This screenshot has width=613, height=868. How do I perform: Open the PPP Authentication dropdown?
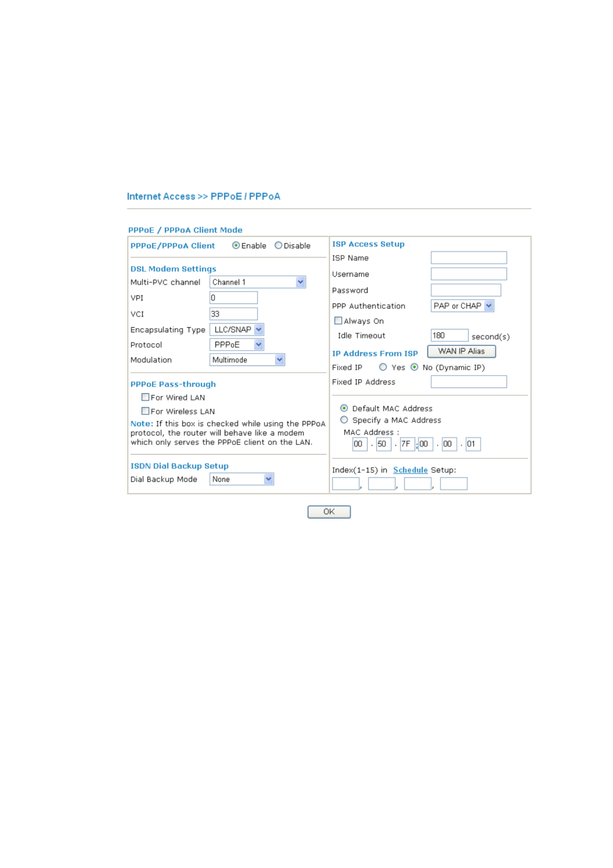coord(462,306)
